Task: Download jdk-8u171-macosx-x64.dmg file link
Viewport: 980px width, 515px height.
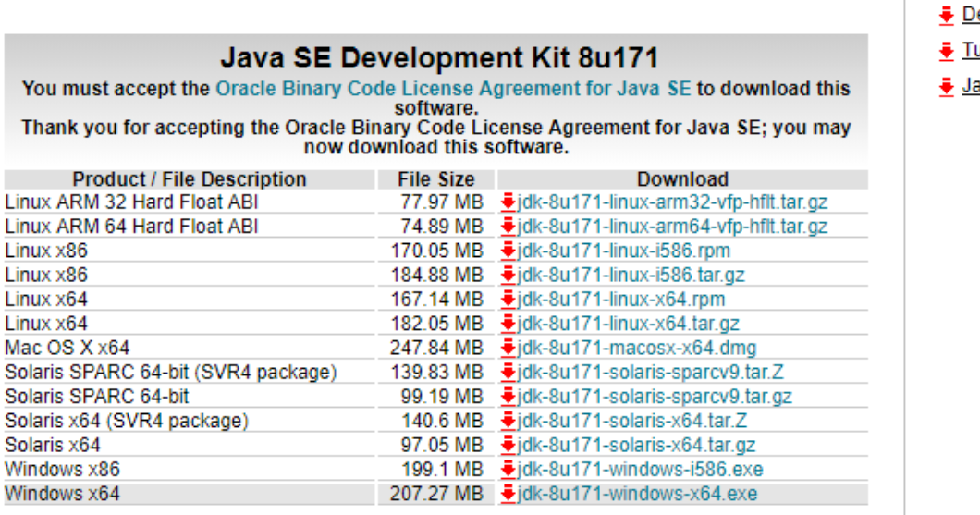Action: [x=636, y=348]
